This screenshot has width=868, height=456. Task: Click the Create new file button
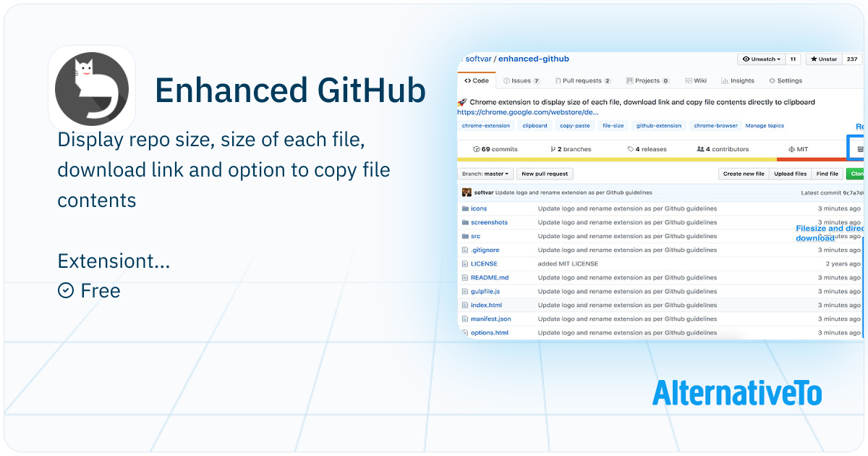(x=744, y=174)
